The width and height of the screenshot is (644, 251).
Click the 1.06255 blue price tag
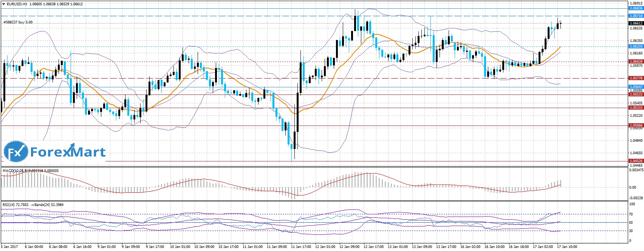(x=636, y=46)
